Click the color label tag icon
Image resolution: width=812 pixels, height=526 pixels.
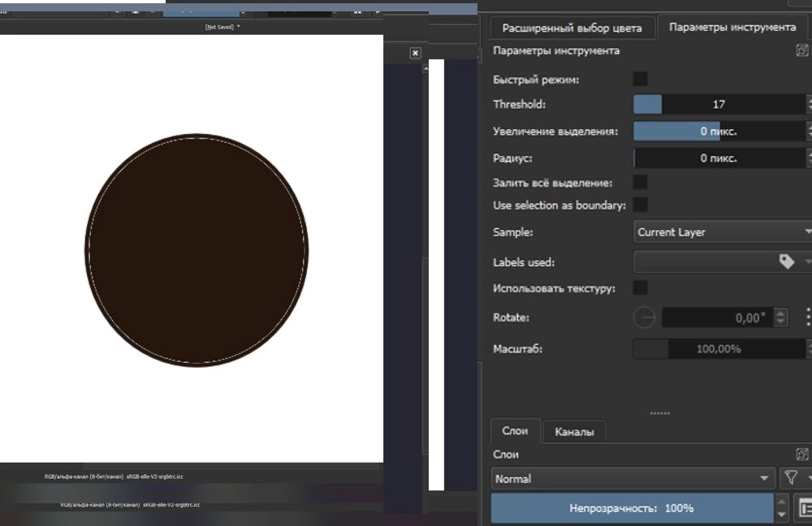pyautogui.click(x=787, y=262)
